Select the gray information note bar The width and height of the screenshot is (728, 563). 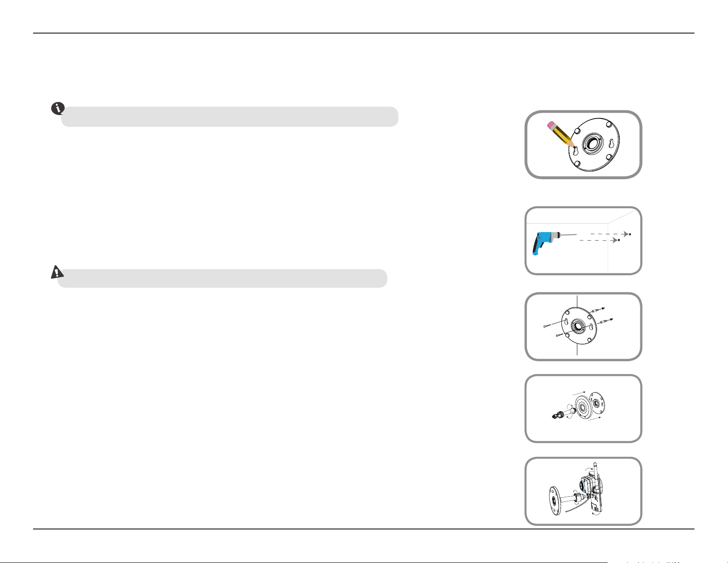[x=230, y=117]
